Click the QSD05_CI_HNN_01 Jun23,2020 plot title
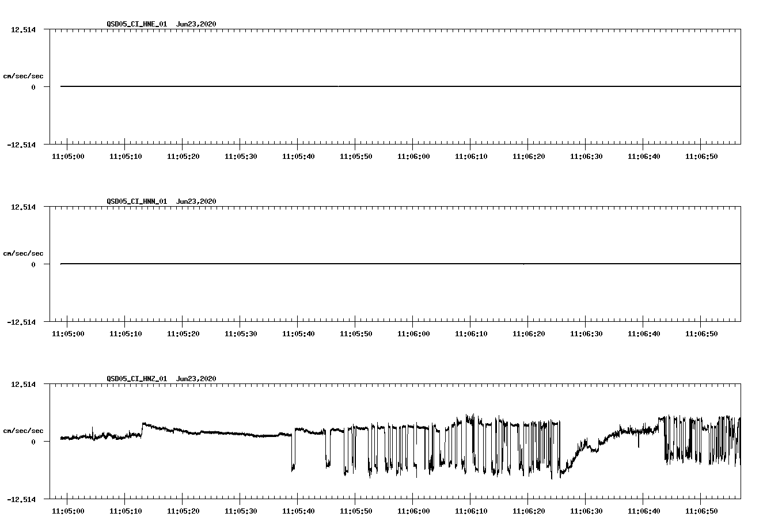Screen dimensions: 782x532 pyautogui.click(x=161, y=202)
